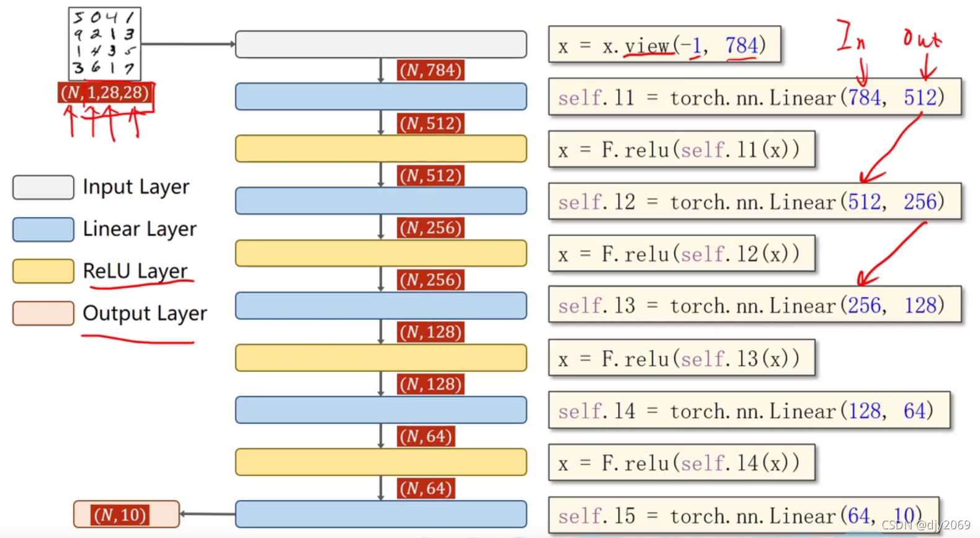Viewport: 980px width, 538px height.
Task: Click the blue Linear bar beside self.l5 code
Action: point(381,514)
